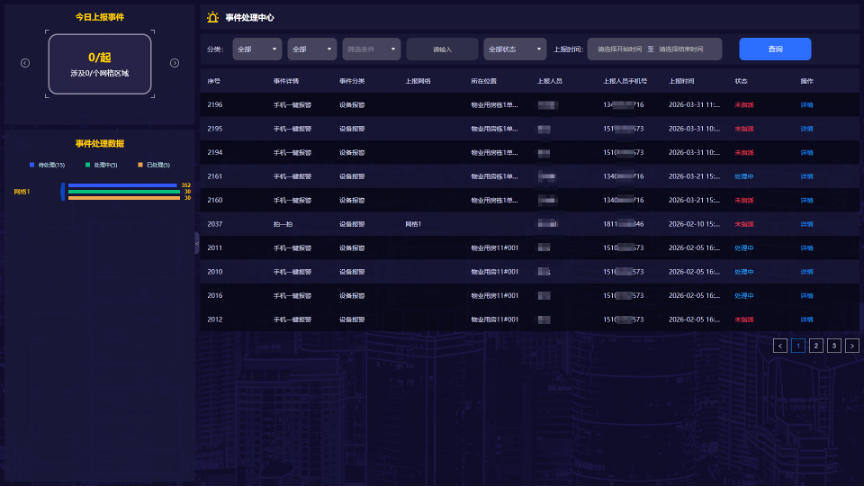Open the second 全部 sub-category dropdown
Viewport: 864px width, 487px height.
312,49
